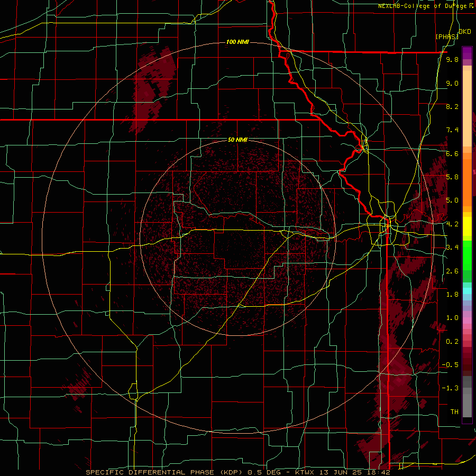
Task: Click the "1.8" color scale value
Action: click(452, 295)
